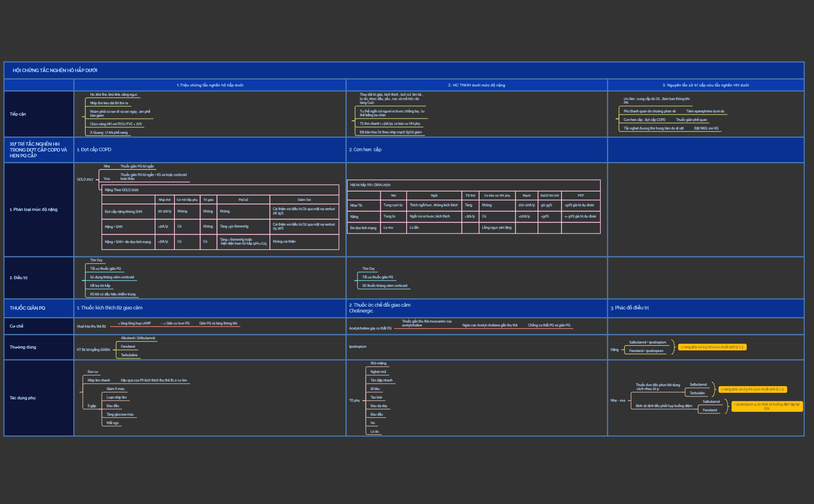Select the "Nặng Theo GOLD 2020" table header

[x=119, y=190]
